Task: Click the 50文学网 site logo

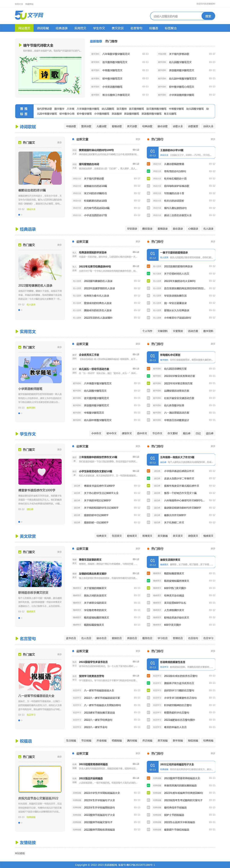Action: (x=29, y=16)
